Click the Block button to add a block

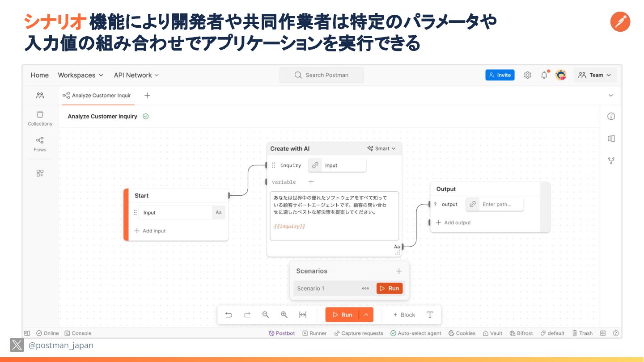404,315
